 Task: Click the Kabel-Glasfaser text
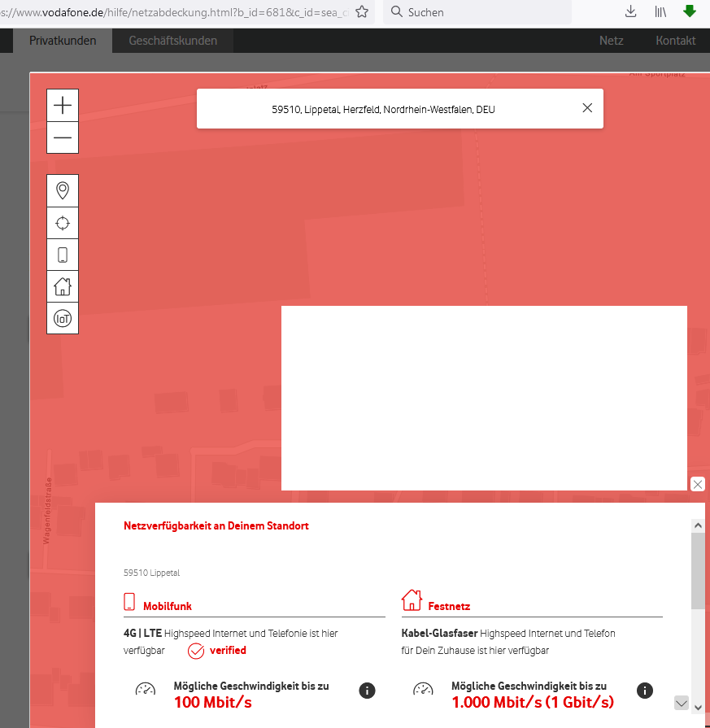(439, 634)
